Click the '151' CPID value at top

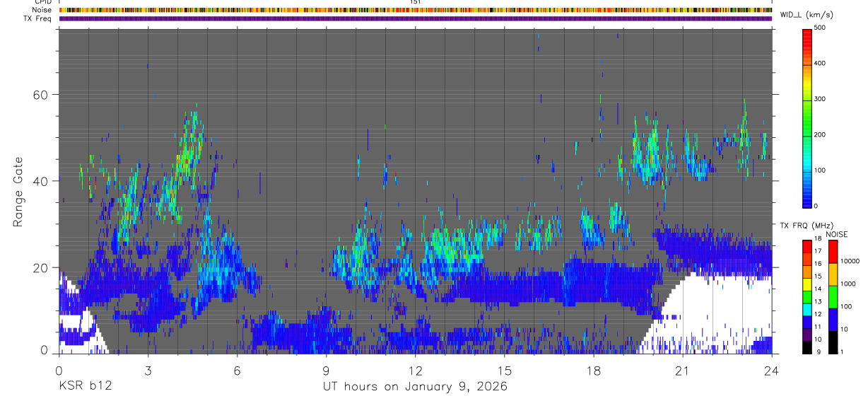coord(416,2)
